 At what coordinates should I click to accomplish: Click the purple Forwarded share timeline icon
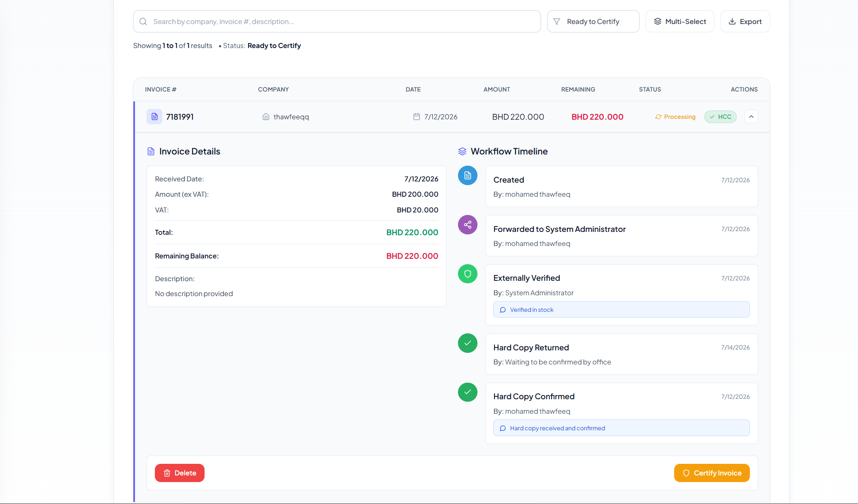468,225
